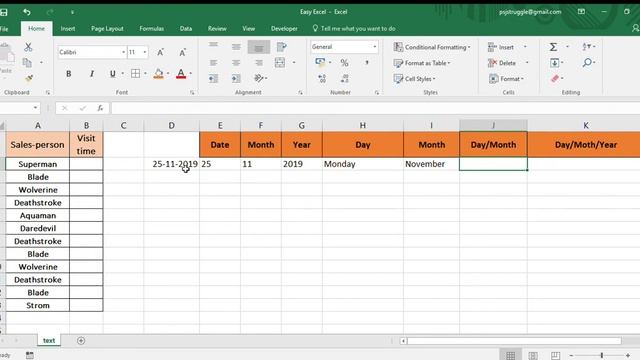Open the General number format dropdown
Screen dimensions: 640x360
(374, 47)
